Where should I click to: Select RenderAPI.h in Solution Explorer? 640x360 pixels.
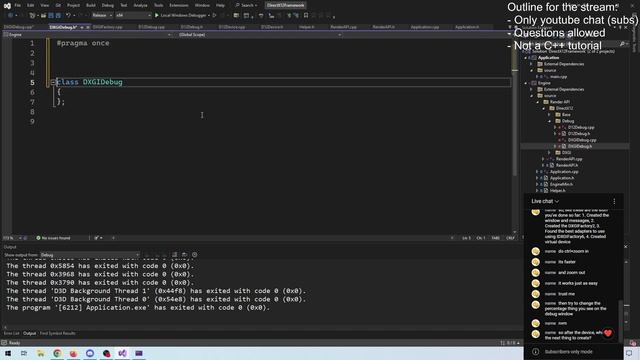(x=567, y=165)
